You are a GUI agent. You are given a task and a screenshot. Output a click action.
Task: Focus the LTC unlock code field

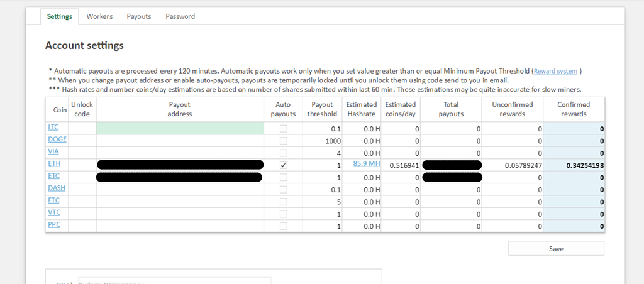click(x=82, y=128)
